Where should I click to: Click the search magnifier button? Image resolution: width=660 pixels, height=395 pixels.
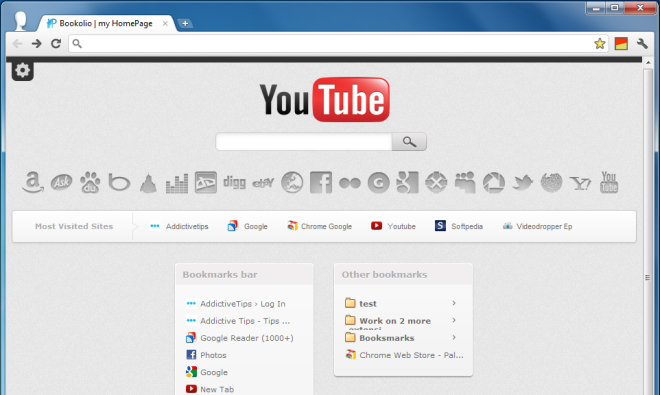(x=409, y=141)
